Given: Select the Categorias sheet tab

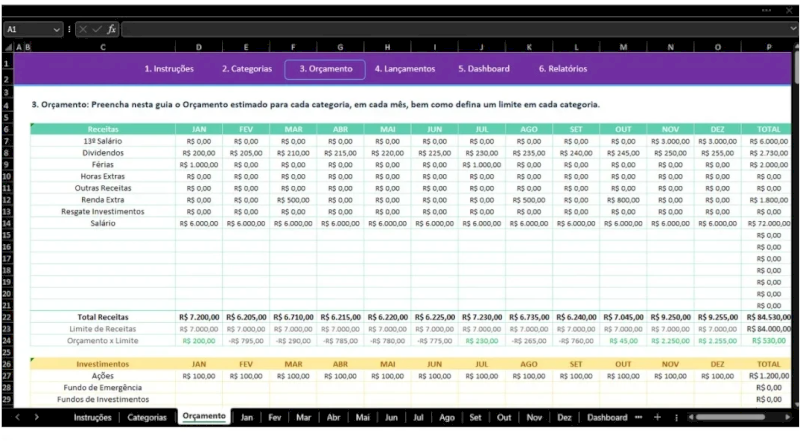Looking at the screenshot, I should point(147,417).
